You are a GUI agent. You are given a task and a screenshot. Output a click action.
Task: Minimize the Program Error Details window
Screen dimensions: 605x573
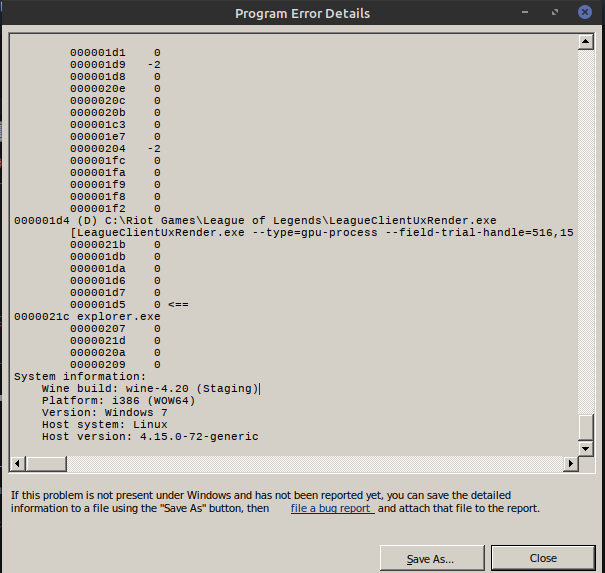tap(525, 12)
